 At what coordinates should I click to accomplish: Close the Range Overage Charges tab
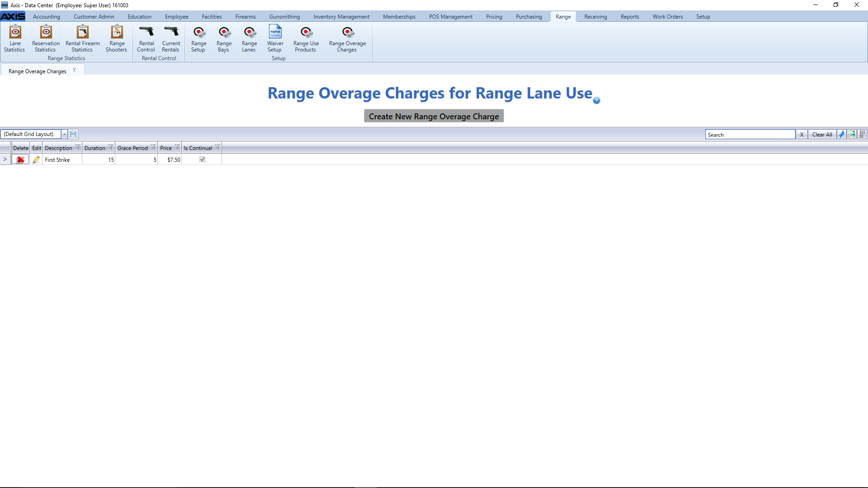point(75,70)
